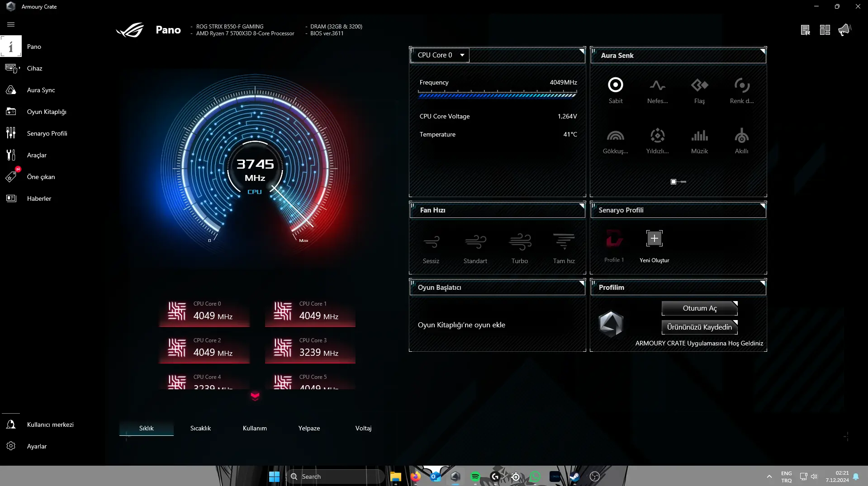
Task: Select Profile 1 scenario profile
Action: pos(614,246)
